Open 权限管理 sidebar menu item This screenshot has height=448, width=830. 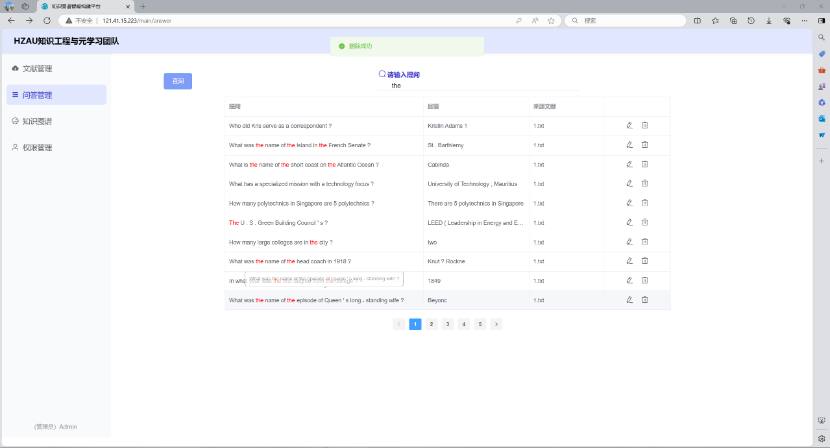point(37,148)
